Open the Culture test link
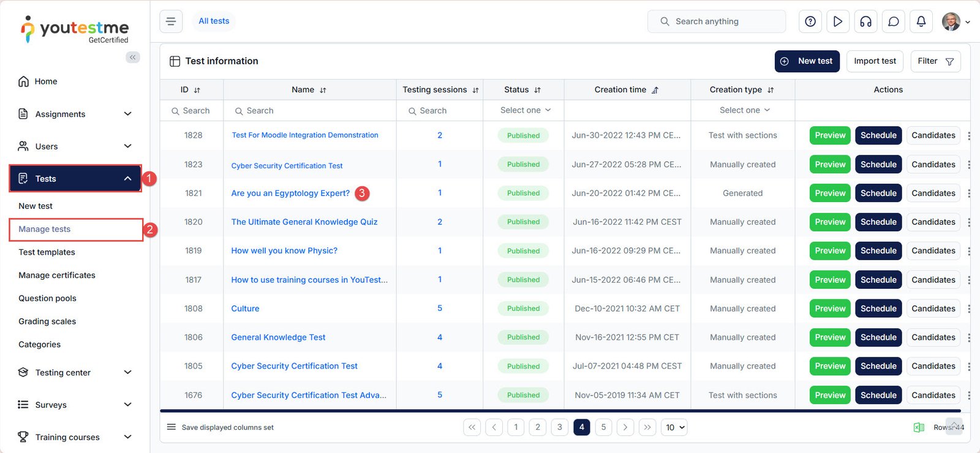The height and width of the screenshot is (453, 980). tap(245, 309)
